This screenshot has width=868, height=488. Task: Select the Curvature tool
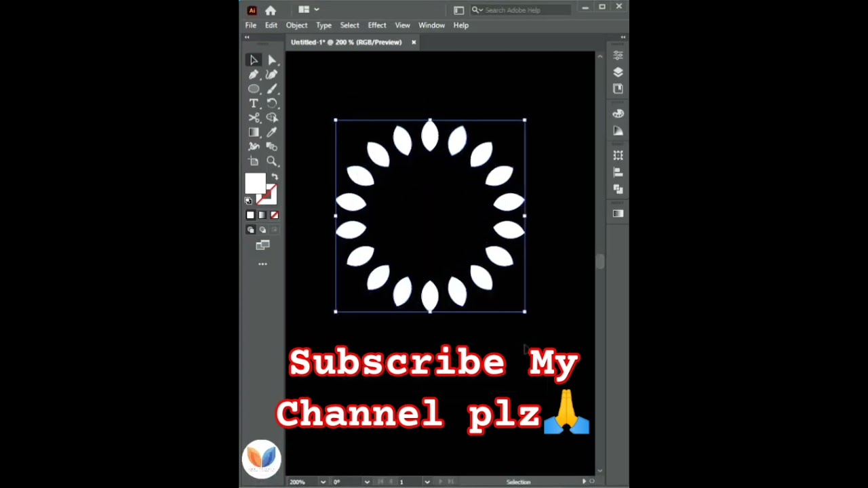pos(272,75)
